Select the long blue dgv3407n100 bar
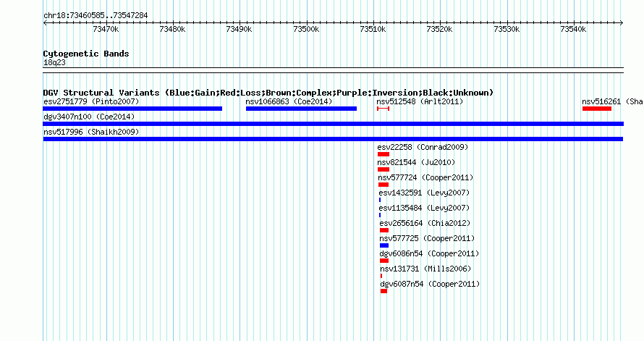Screen dimensions: 644x341 tap(333, 124)
